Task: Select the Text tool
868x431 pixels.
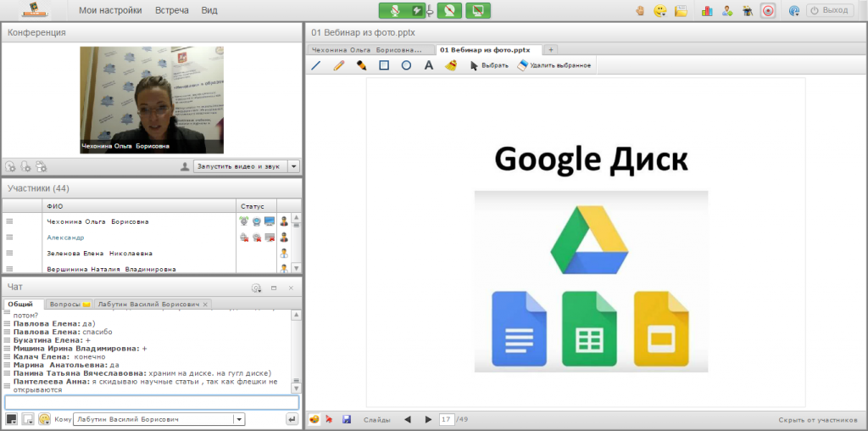Action: pos(428,65)
